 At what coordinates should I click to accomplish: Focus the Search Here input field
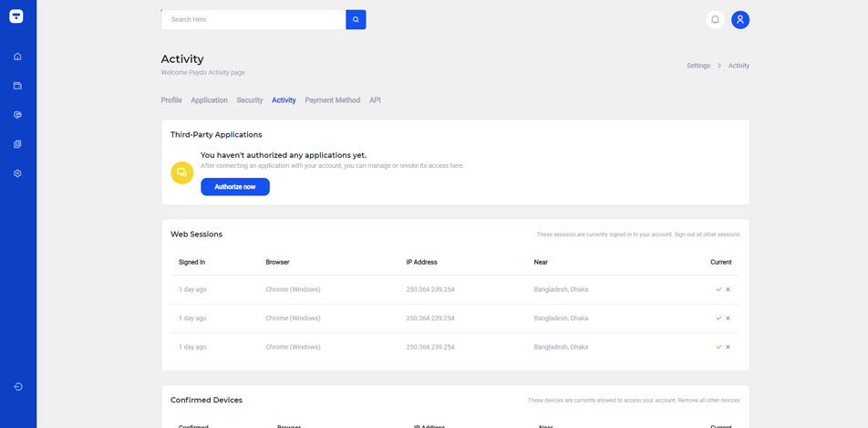click(x=255, y=19)
